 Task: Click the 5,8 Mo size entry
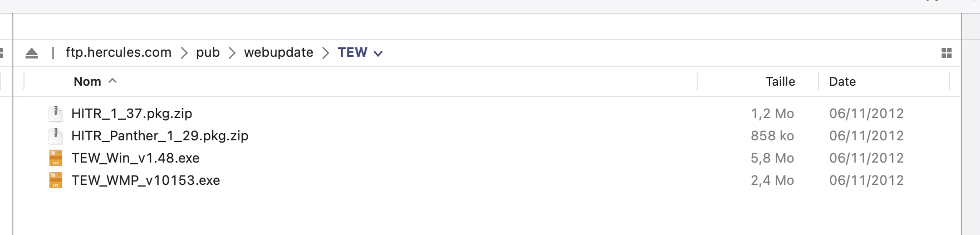772,158
